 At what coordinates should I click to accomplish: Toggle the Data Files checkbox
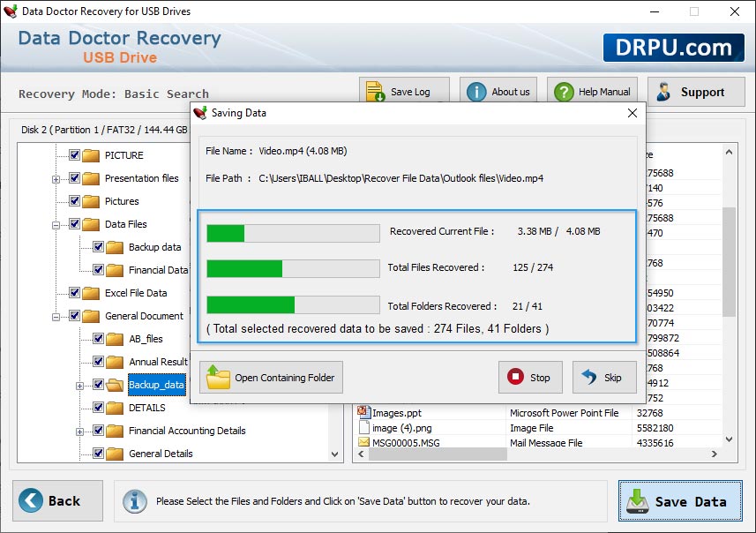[x=74, y=224]
